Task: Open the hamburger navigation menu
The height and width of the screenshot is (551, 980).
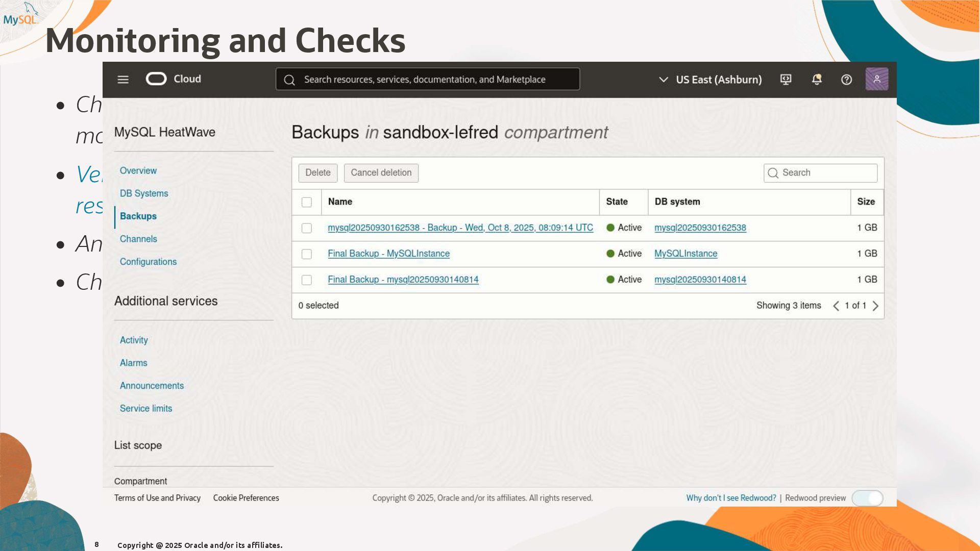Action: coord(123,80)
